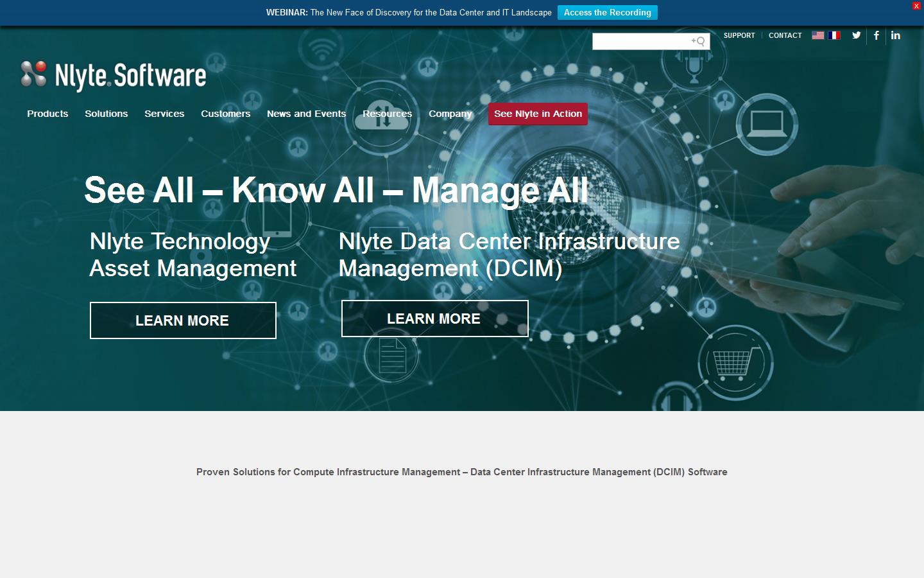
Task: Go to the Services menu item
Action: pyautogui.click(x=164, y=114)
